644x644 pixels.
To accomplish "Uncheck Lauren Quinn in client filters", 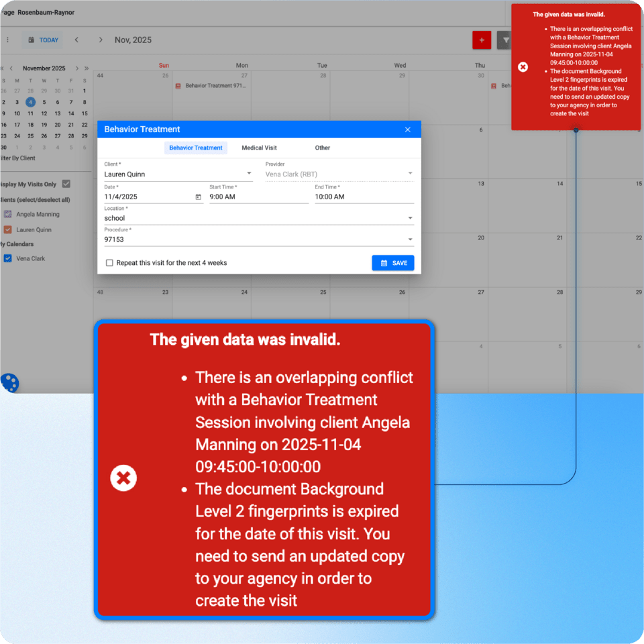I will point(7,229).
